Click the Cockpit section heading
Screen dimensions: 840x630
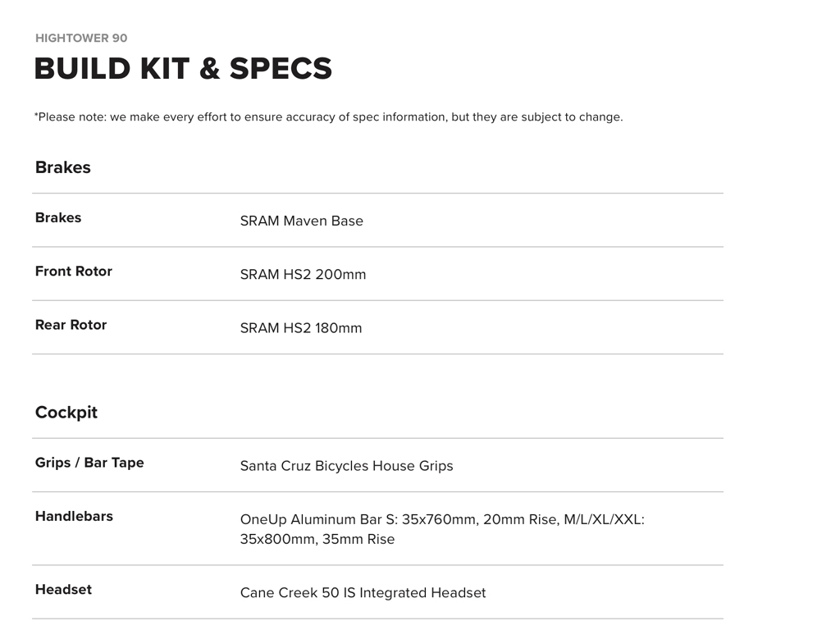tap(66, 413)
